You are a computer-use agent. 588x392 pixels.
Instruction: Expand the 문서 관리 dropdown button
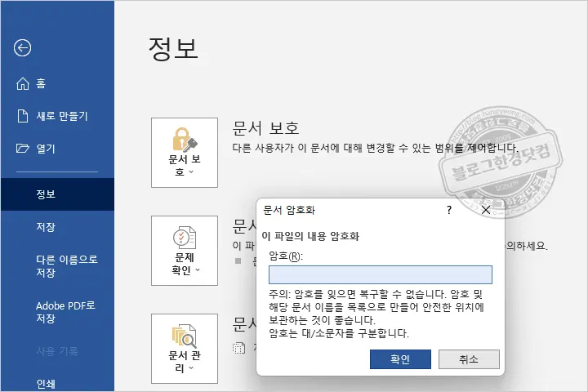185,349
